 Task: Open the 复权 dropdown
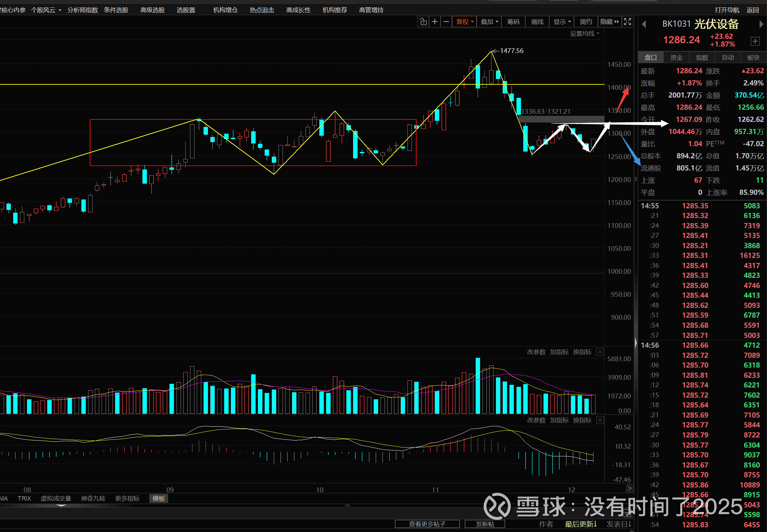coord(465,22)
